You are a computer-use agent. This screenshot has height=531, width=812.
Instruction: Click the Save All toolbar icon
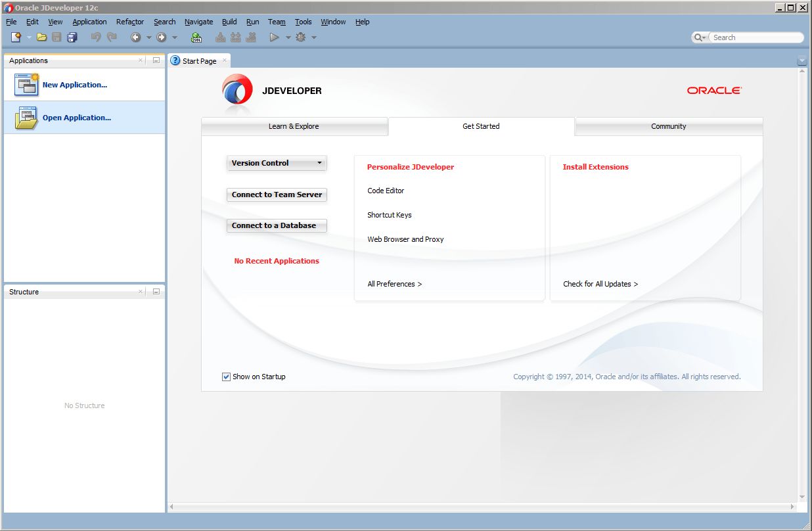tap(72, 37)
